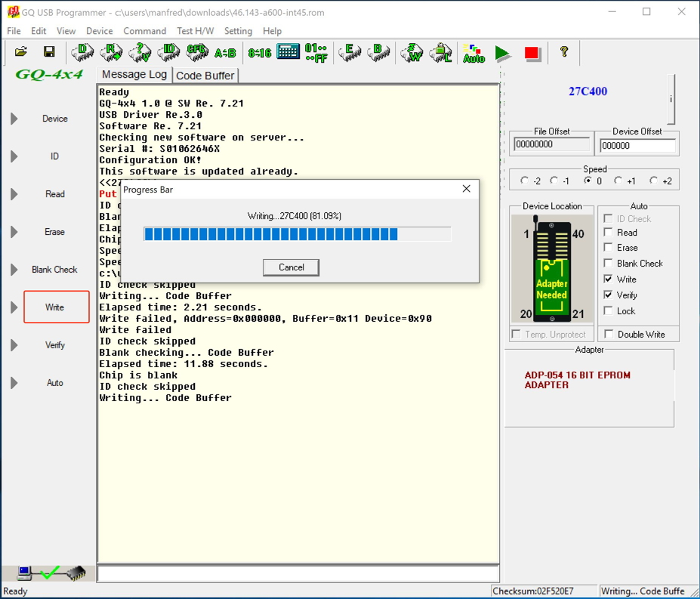Click the File Offset input field
The image size is (700, 599).
pos(552,144)
